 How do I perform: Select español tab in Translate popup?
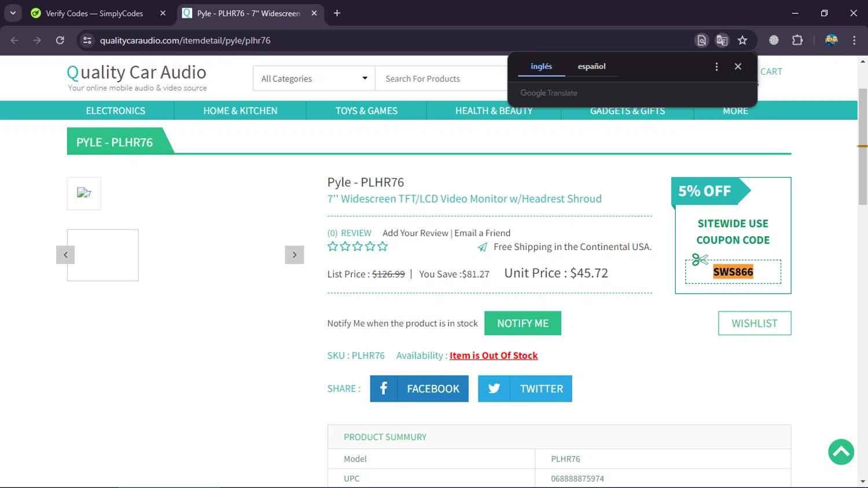click(x=591, y=67)
